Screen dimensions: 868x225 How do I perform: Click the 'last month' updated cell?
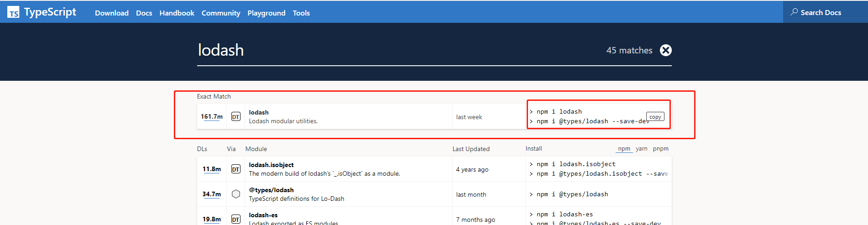click(x=471, y=194)
